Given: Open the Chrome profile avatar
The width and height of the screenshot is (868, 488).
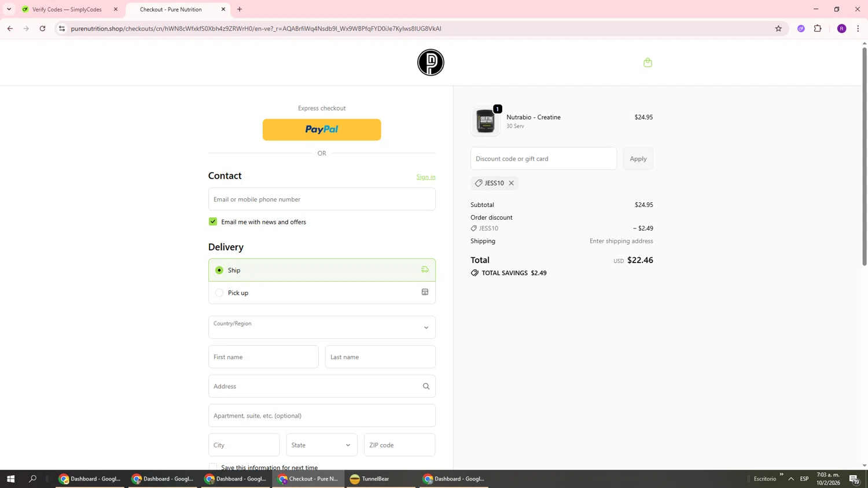Looking at the screenshot, I should 841,28.
